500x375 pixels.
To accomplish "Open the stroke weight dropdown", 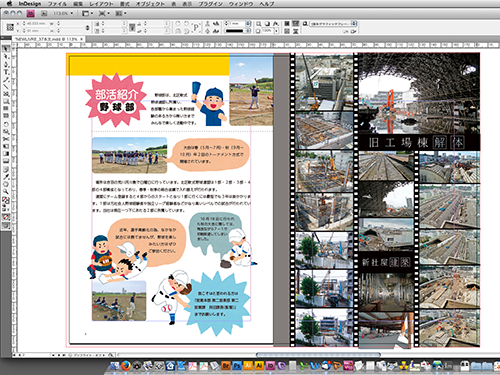I will 248,24.
